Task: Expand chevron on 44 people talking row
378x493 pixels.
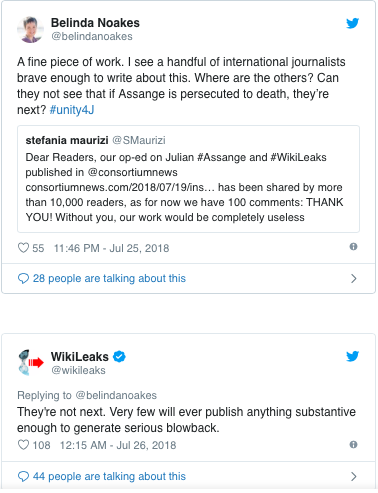Action: pos(354,476)
